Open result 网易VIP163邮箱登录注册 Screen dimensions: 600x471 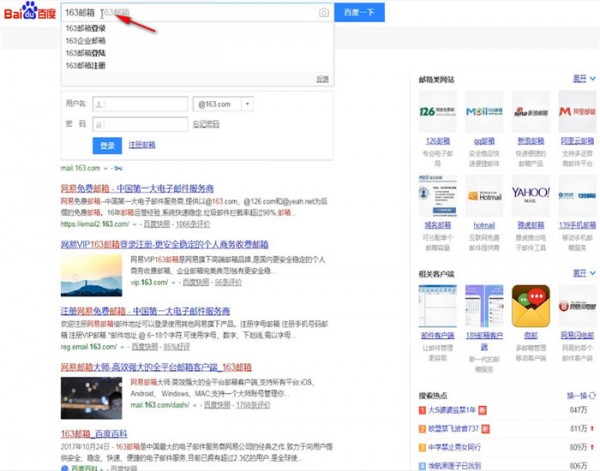(165, 244)
